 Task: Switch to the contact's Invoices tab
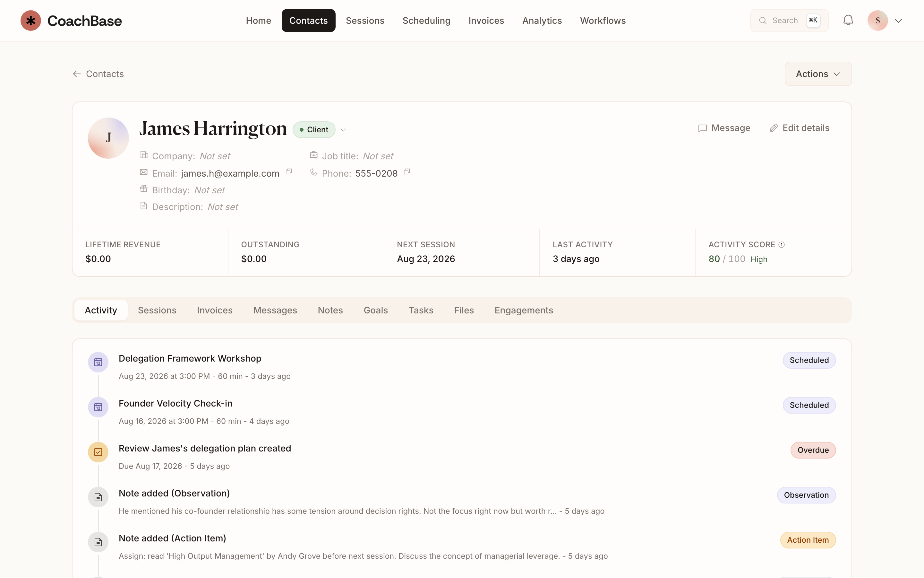click(x=215, y=310)
